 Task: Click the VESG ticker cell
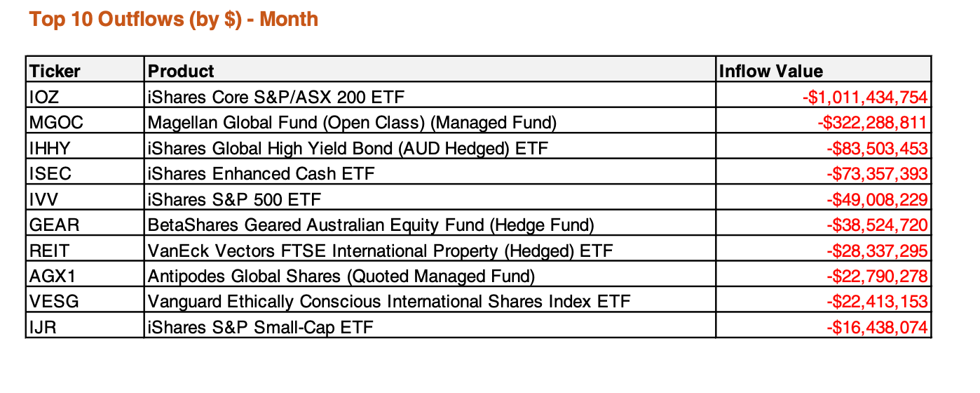tap(86, 302)
